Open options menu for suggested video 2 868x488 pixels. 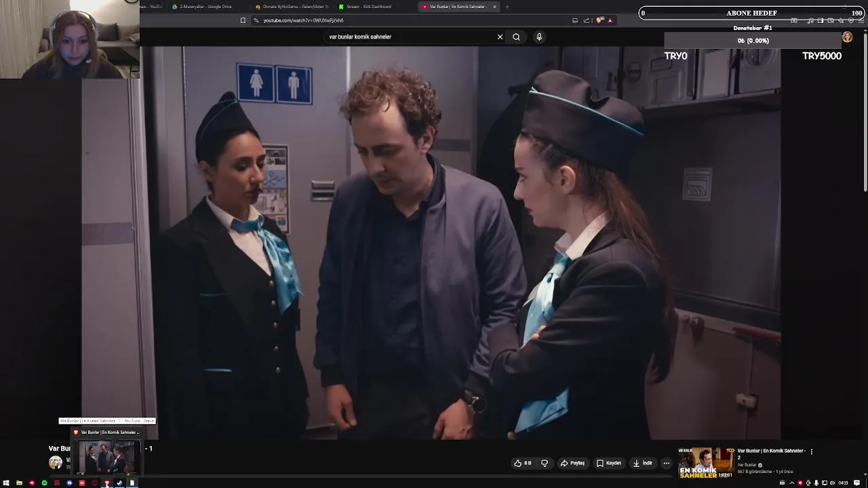pyautogui.click(x=811, y=451)
